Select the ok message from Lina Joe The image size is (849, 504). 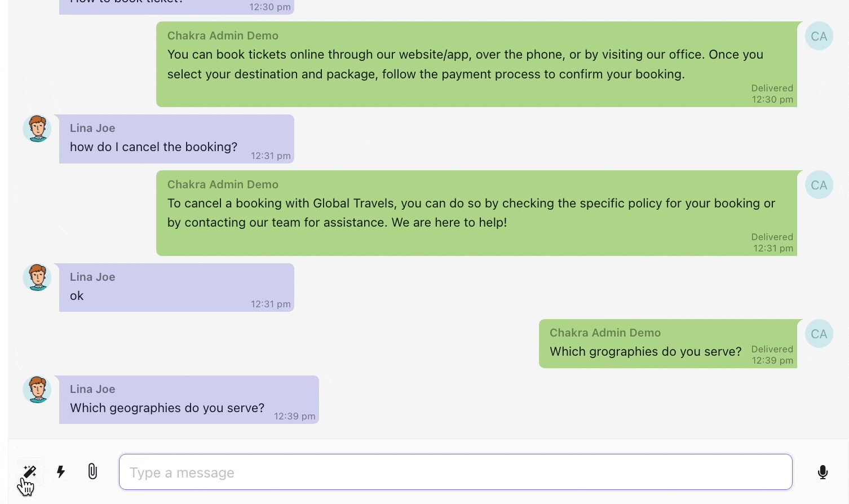76,295
